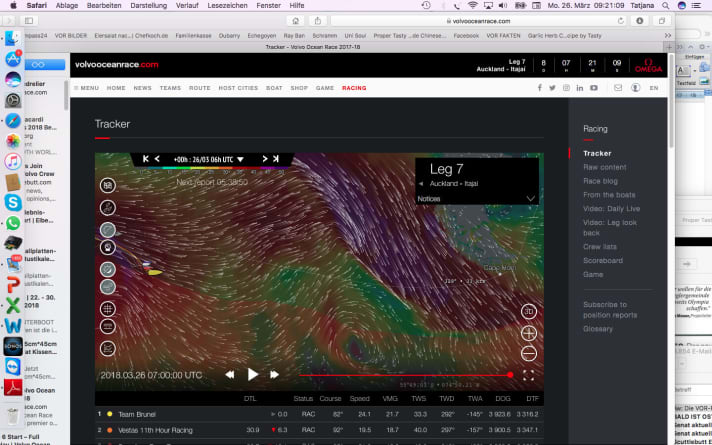Jump to the last weather forecast step
Viewport: 712px width, 445px height.
point(276,159)
